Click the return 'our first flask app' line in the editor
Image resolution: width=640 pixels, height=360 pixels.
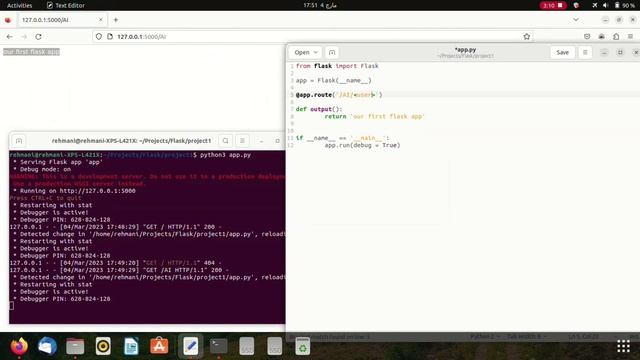pos(374,116)
